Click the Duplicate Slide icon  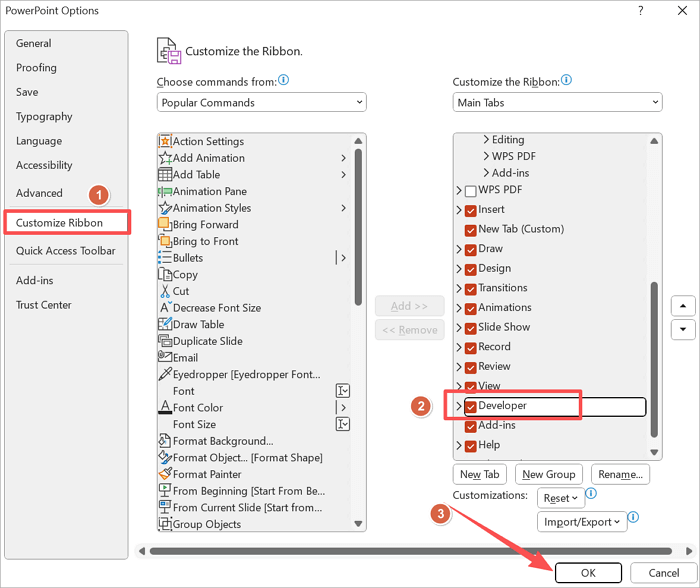[x=165, y=341]
